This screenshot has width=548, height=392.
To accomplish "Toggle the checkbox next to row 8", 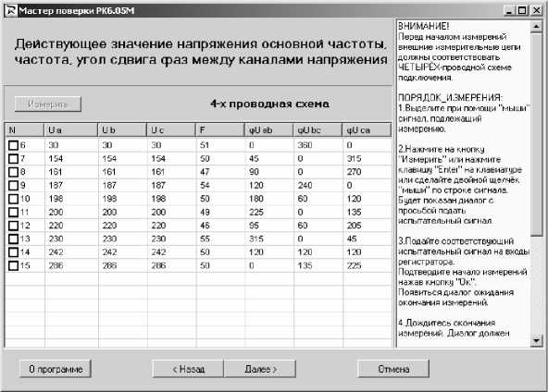I will tap(13, 172).
